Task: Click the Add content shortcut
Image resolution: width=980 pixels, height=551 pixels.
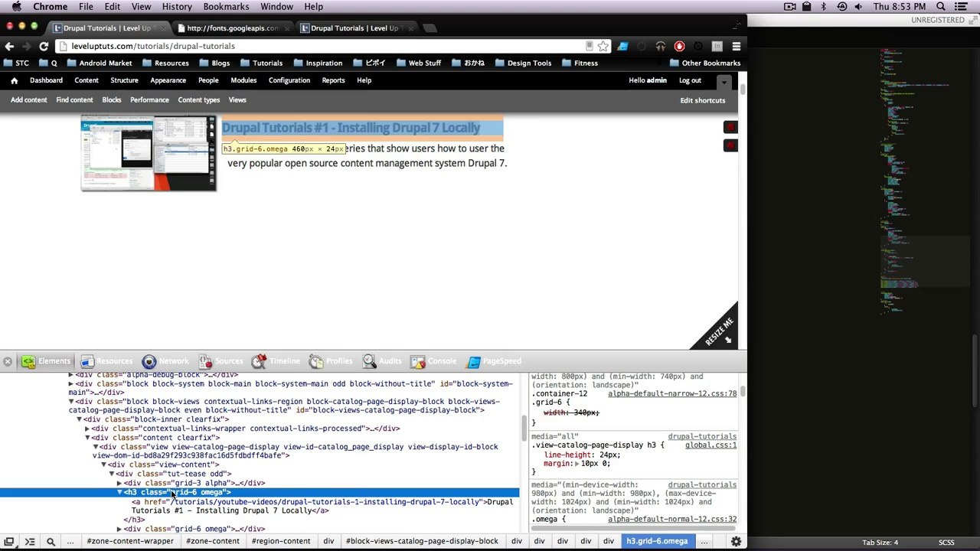Action: click(28, 99)
